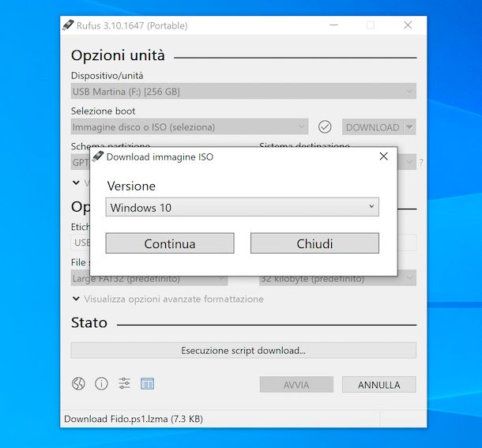This screenshot has width=482, height=448.
Task: Open the DOWNLOAD button arrow dropdown
Action: click(x=409, y=126)
